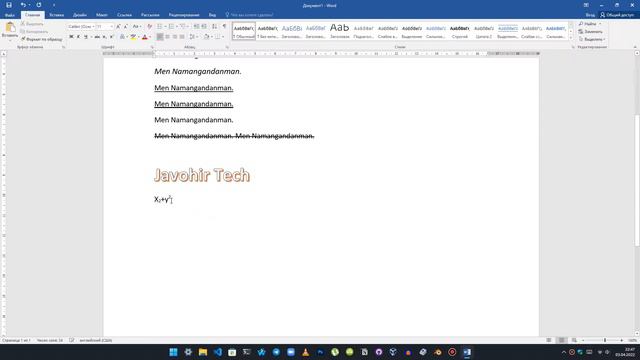Click the Windows Start button

[x=173, y=352]
